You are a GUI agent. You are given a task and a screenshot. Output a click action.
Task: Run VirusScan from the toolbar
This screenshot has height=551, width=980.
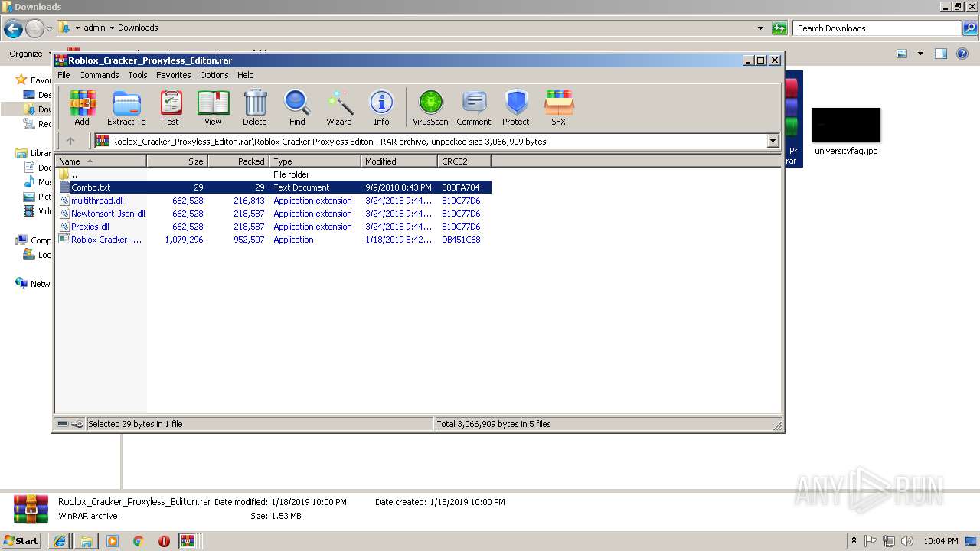click(430, 108)
